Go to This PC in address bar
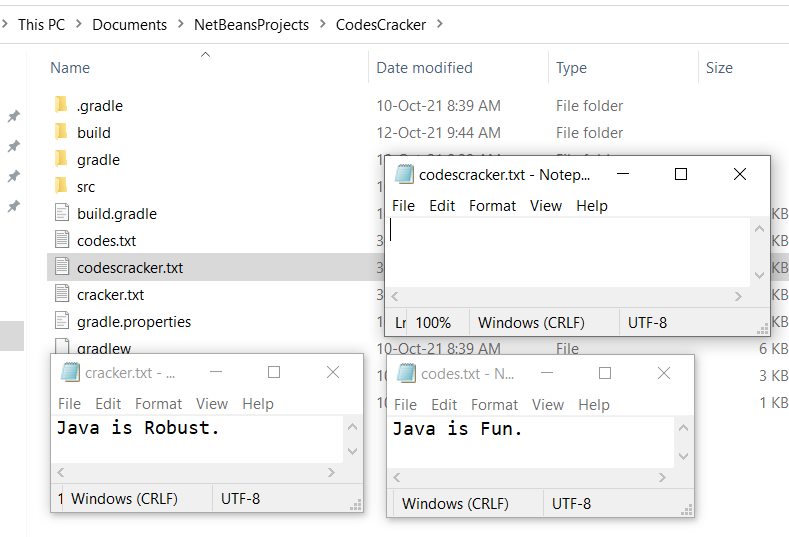The width and height of the screenshot is (789, 537). pyautogui.click(x=41, y=25)
